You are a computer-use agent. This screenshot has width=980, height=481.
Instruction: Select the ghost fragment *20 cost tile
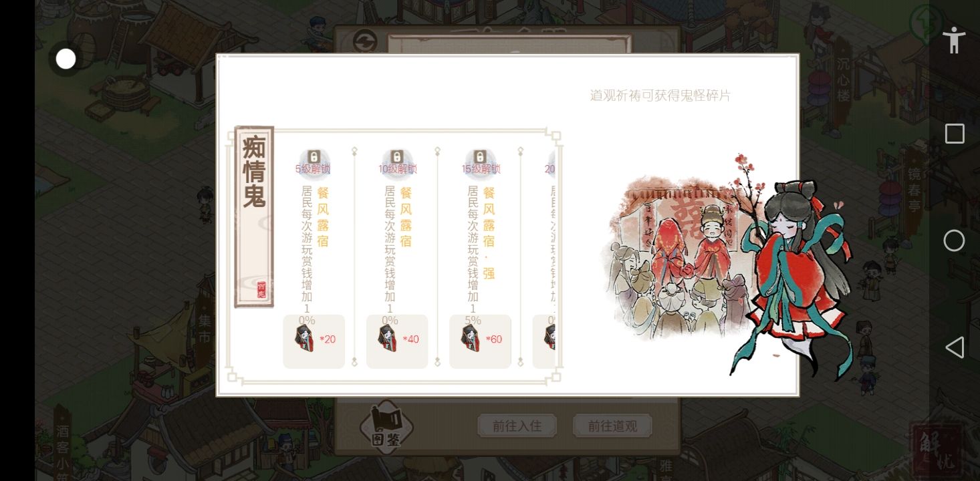[314, 341]
